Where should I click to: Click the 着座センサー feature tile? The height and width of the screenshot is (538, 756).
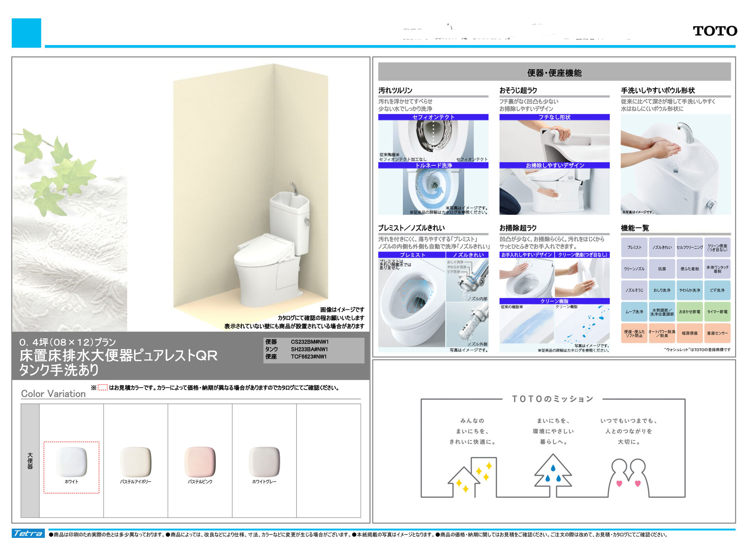click(717, 333)
